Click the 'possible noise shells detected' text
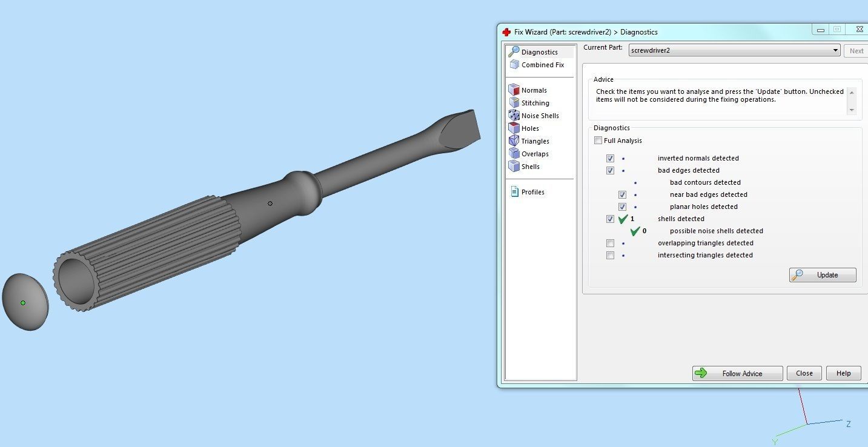868x447 pixels. tap(716, 231)
